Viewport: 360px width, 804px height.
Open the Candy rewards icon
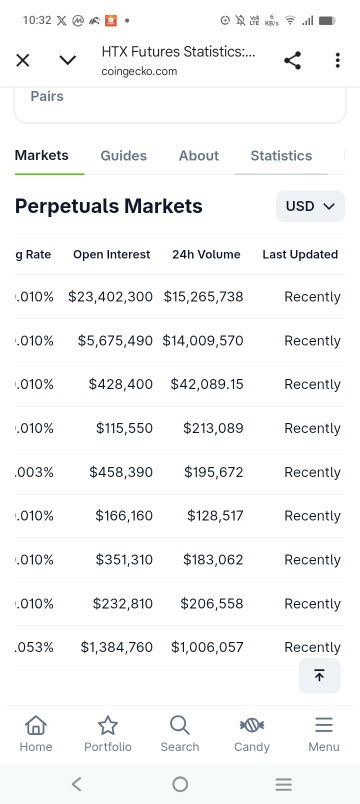pos(252,734)
